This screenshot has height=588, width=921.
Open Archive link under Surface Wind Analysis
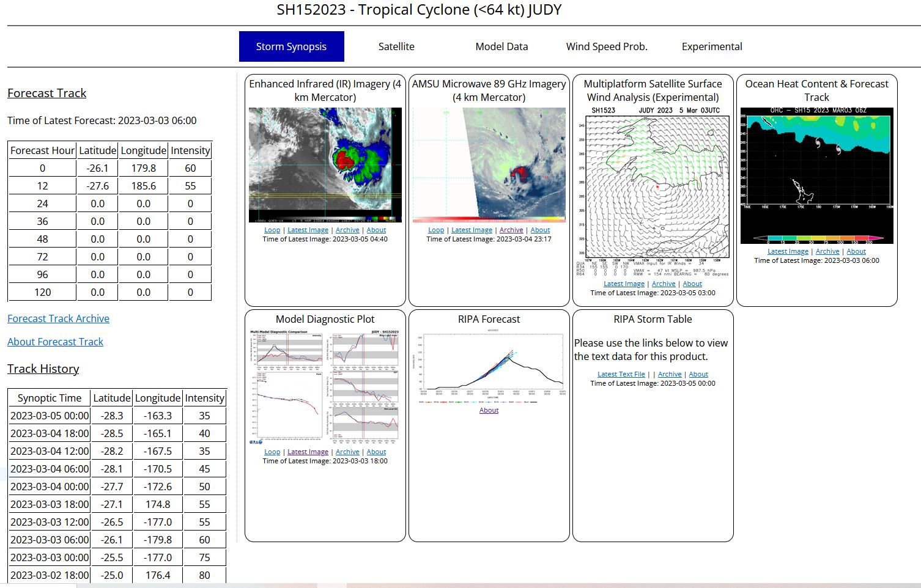664,284
